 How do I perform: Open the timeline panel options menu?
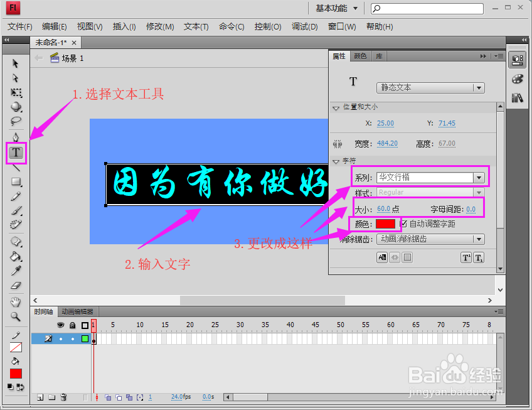pyautogui.click(x=499, y=311)
